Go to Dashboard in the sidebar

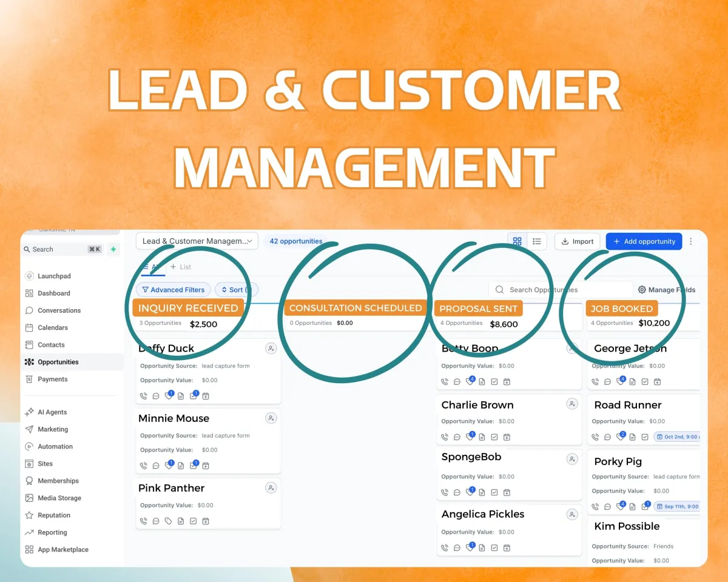54,293
